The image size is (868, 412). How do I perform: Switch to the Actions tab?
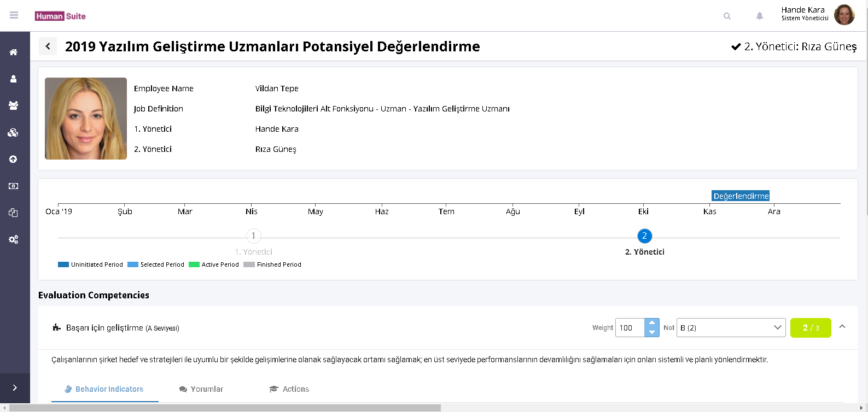click(289, 389)
